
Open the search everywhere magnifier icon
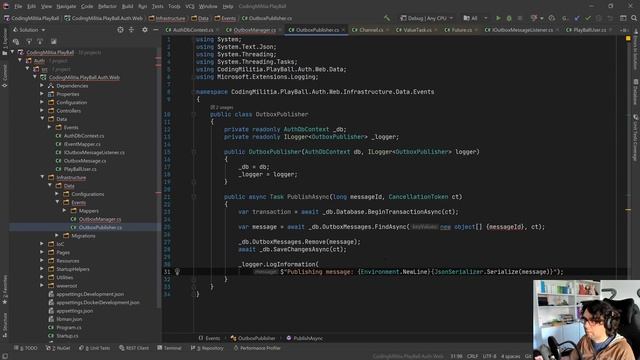click(x=634, y=18)
